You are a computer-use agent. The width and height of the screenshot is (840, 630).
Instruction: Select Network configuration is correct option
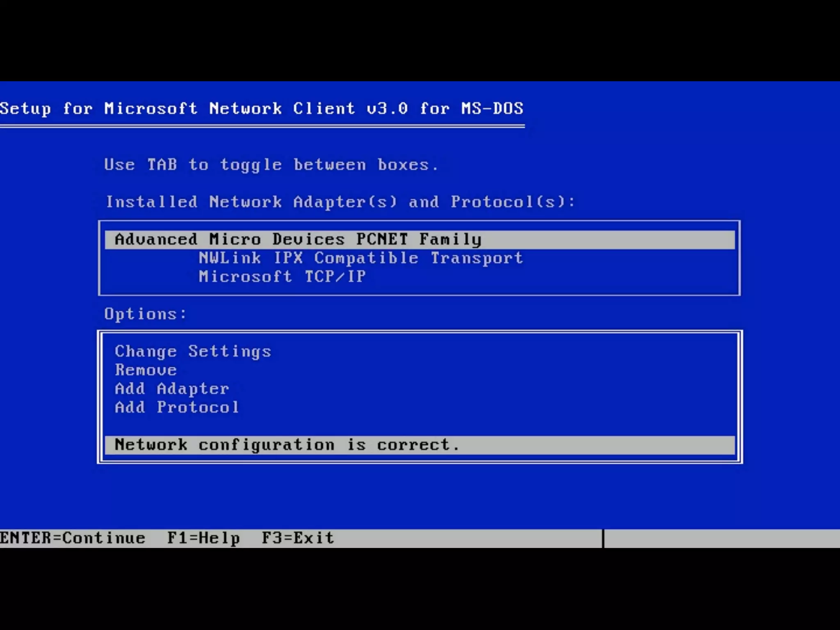287,445
